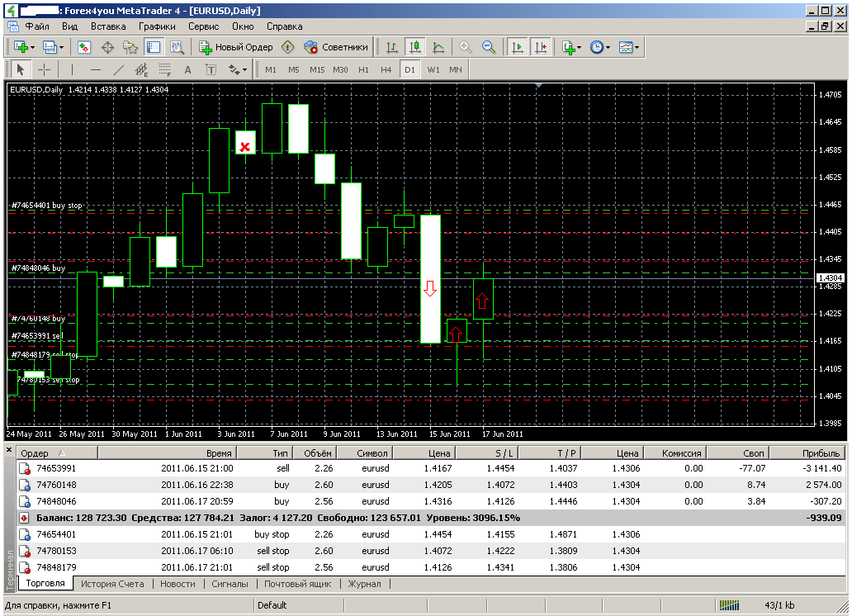Open the Сервис menu
The image size is (852, 616).
[203, 26]
